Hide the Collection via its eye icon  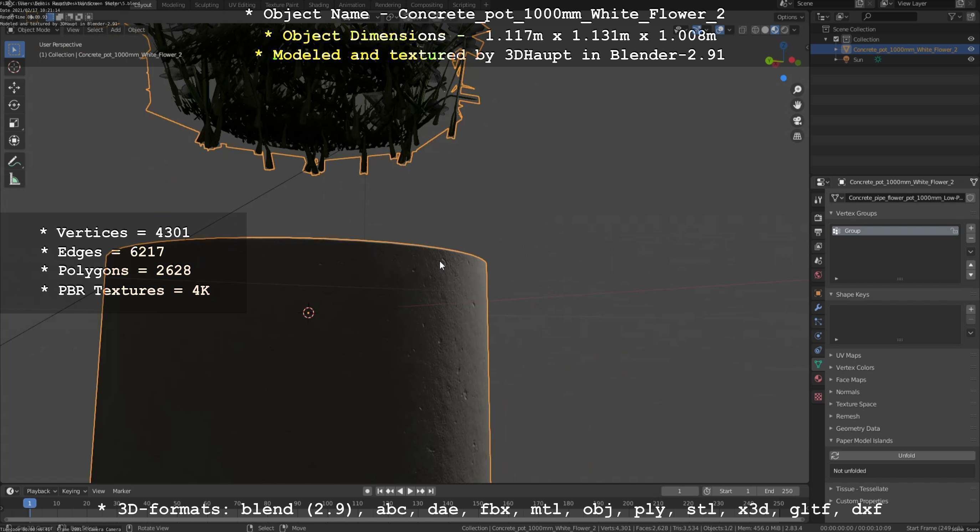click(x=971, y=39)
